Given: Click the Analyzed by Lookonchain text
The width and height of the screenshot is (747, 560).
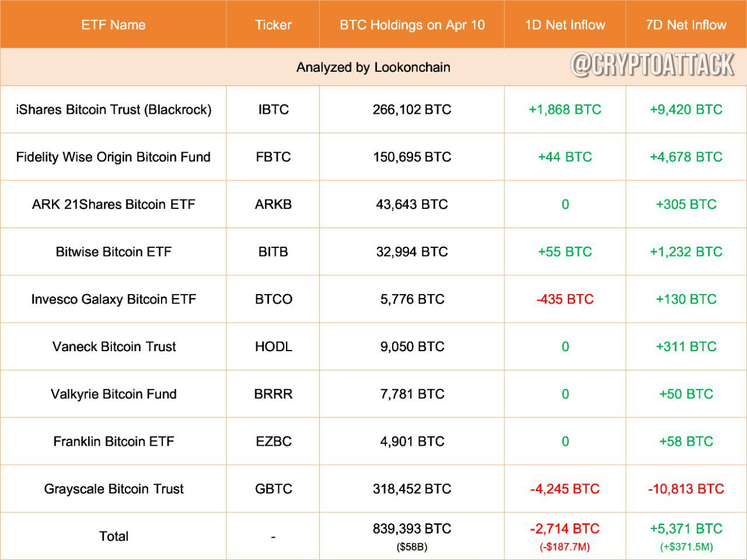Looking at the screenshot, I should click(373, 67).
